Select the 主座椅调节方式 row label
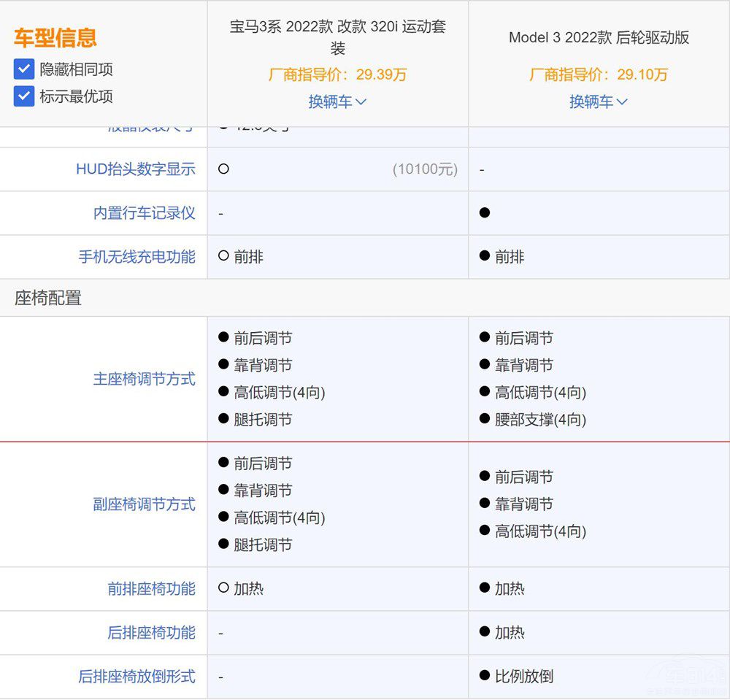The height and width of the screenshot is (700, 730). (145, 379)
